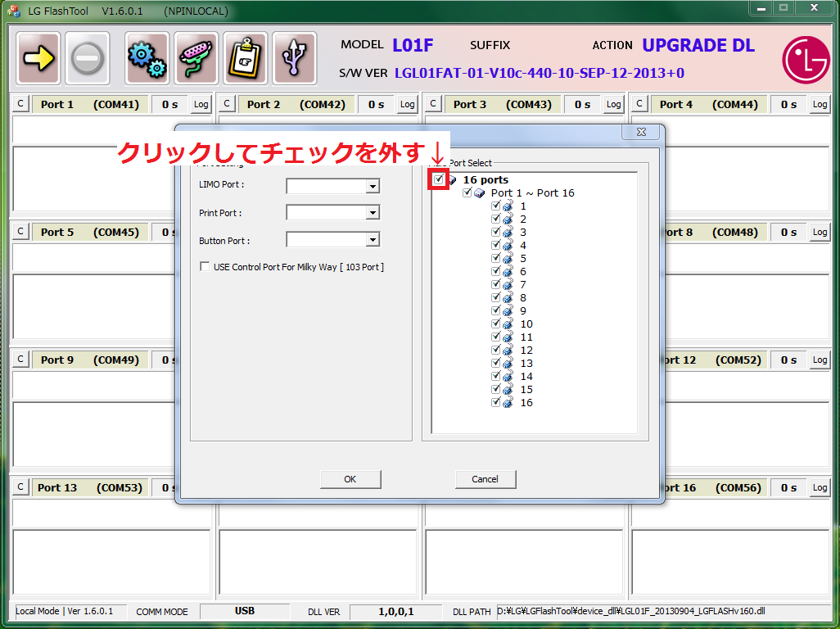Viewport: 840px width, 629px height.
Task: Uncheck the Port 1 ~ Port 16 checkbox
Action: [467, 192]
